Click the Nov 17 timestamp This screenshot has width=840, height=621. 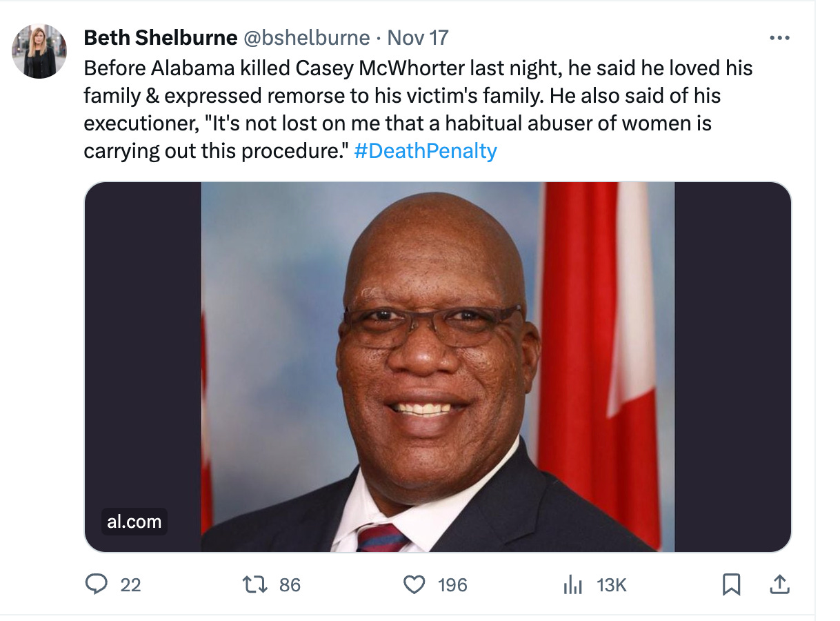pyautogui.click(x=418, y=37)
